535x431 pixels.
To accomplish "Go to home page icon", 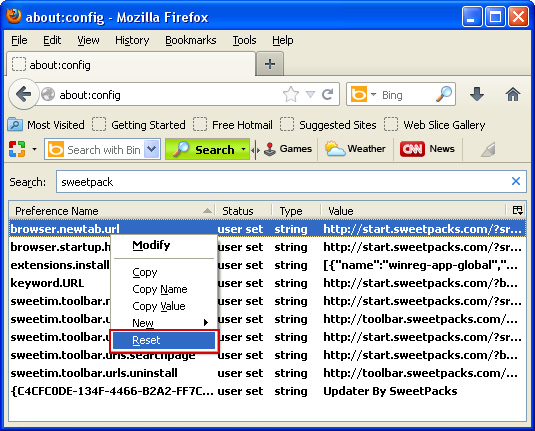I will click(512, 94).
